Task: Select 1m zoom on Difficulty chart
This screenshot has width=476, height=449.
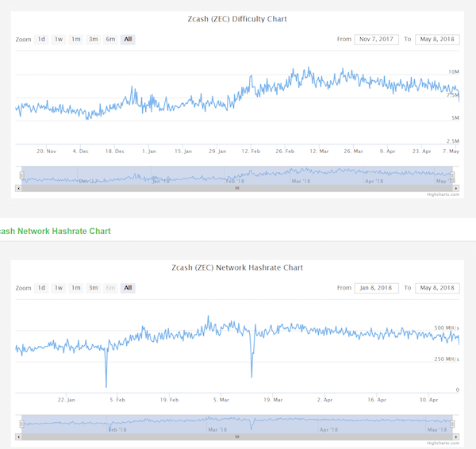Action: (76, 40)
